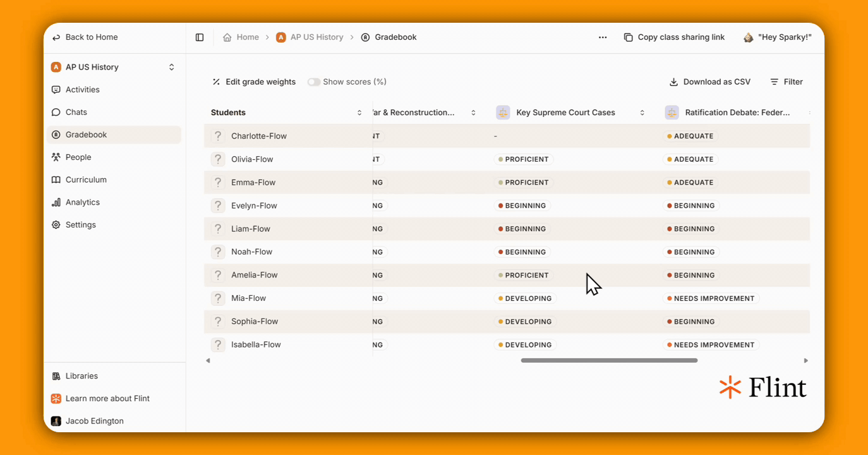Click Charlotte-Flow avatar icon
The image size is (868, 455).
tap(218, 136)
